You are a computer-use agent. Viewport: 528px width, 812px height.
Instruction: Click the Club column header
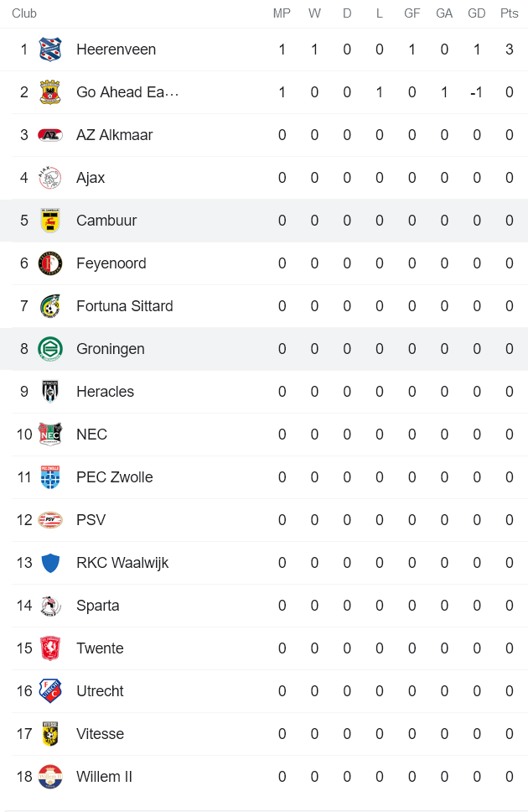(x=24, y=13)
